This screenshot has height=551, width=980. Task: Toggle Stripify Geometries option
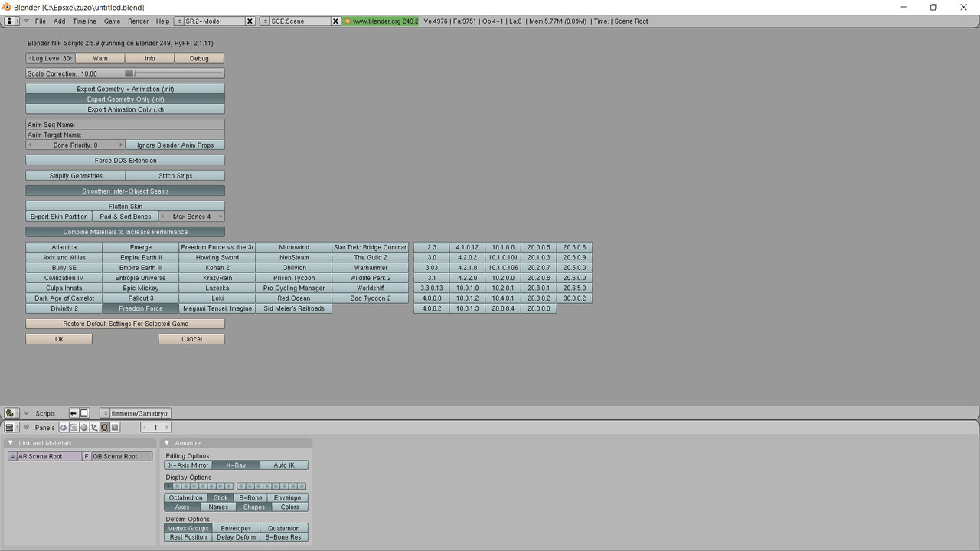(76, 176)
